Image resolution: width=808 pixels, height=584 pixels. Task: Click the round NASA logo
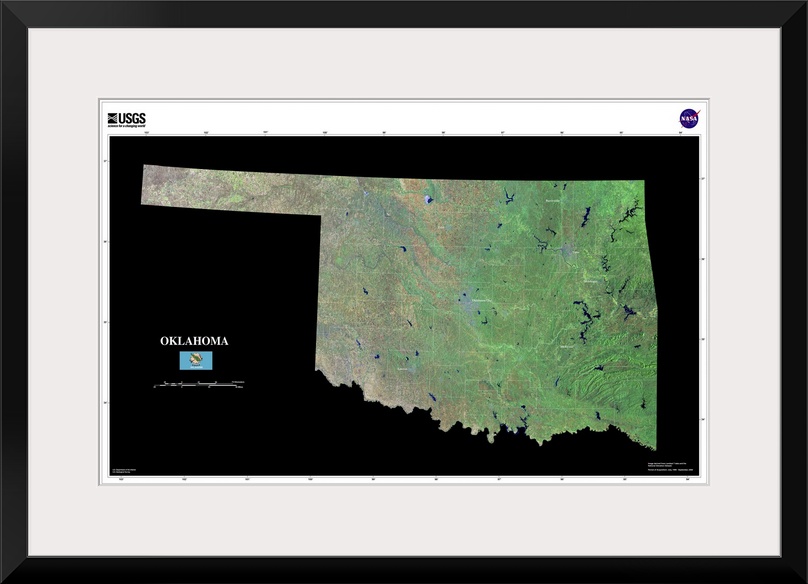pos(688,118)
